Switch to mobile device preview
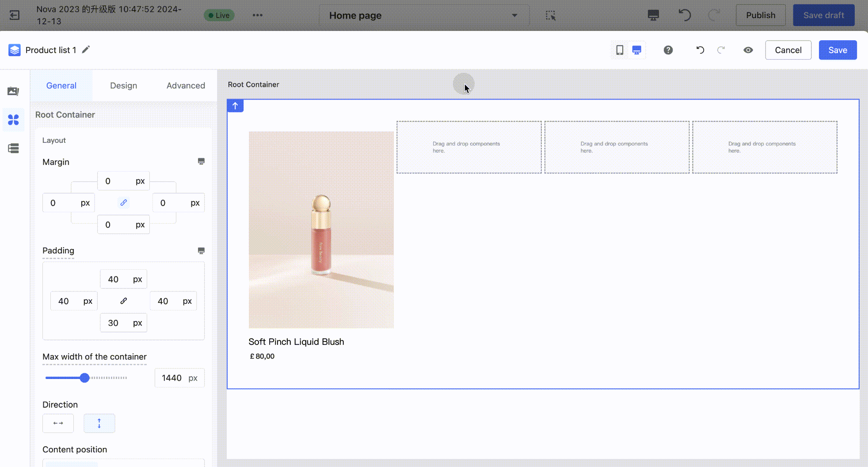The image size is (868, 467). pos(620,50)
